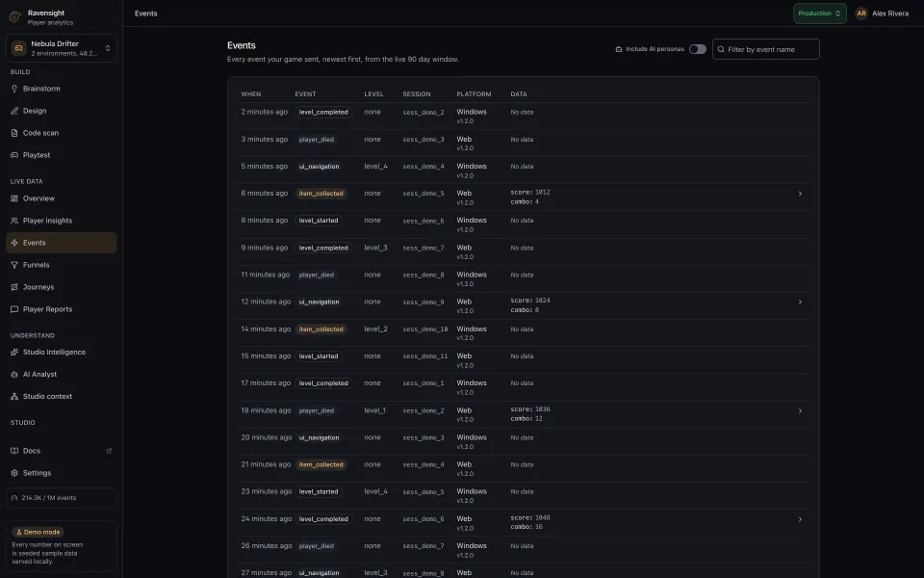Click the PLATFORM column header
The image size is (924, 578).
[x=474, y=94]
